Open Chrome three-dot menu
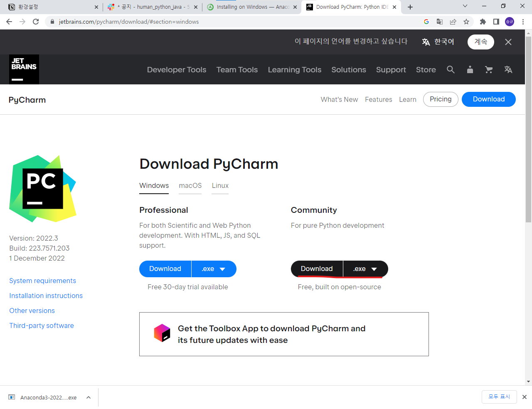The width and height of the screenshot is (532, 409). click(523, 22)
